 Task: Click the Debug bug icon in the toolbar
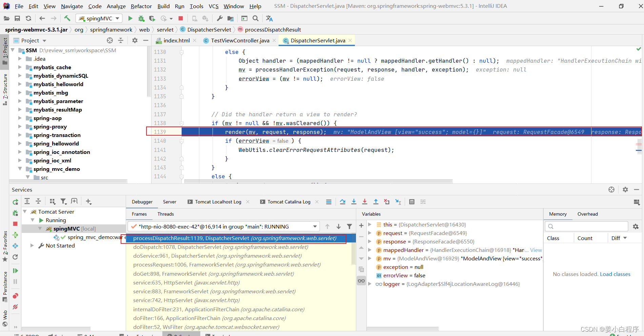tap(141, 18)
